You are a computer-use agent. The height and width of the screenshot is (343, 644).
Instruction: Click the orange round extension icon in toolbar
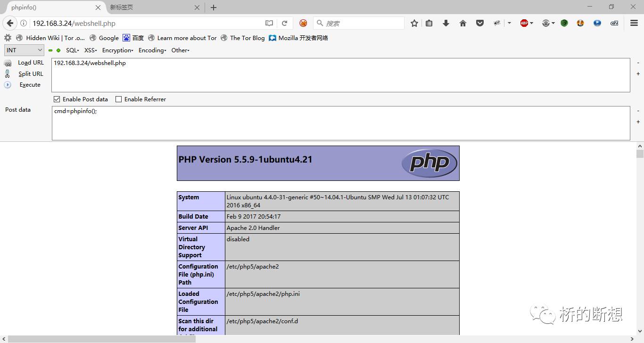(x=580, y=23)
